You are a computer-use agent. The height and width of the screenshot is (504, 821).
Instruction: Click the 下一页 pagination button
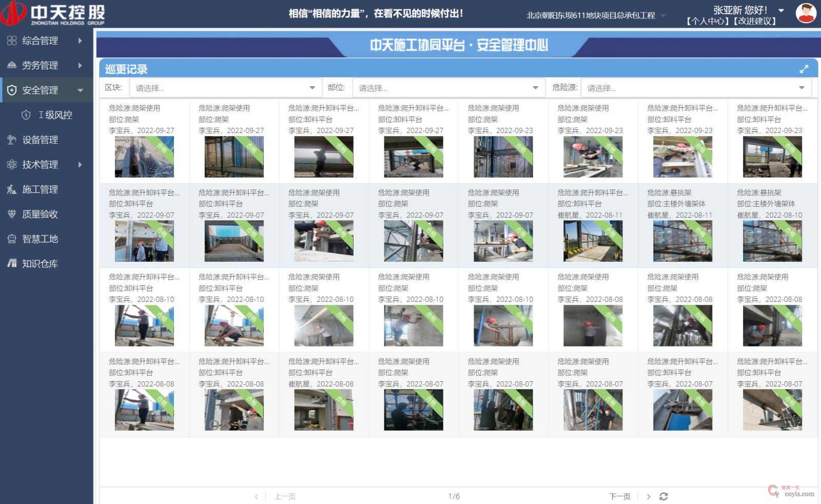620,496
